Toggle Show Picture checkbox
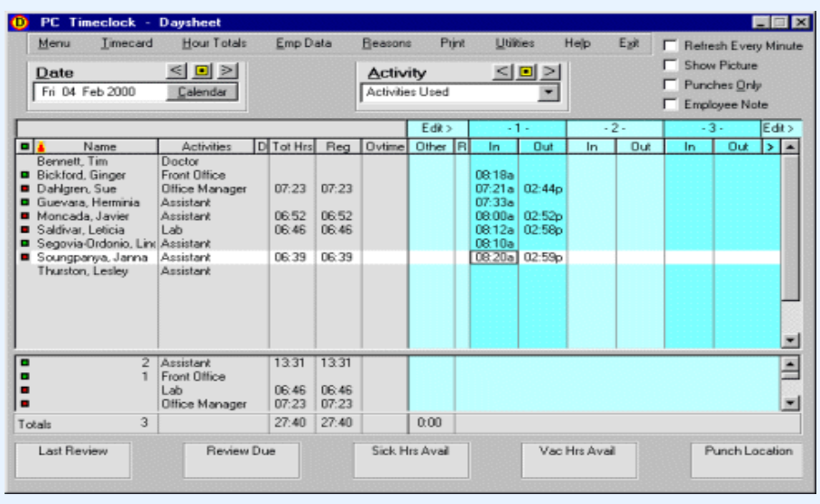The height and width of the screenshot is (504, 820). (x=670, y=65)
